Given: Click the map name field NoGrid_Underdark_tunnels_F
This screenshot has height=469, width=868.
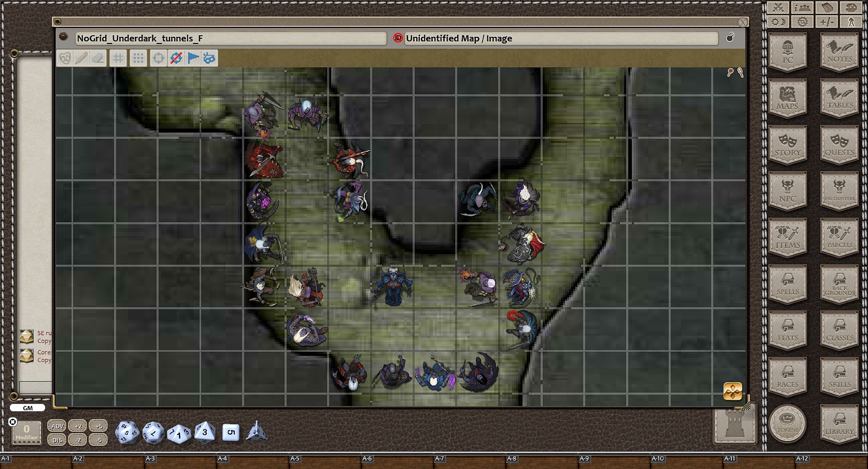Looking at the screenshot, I should point(231,39).
